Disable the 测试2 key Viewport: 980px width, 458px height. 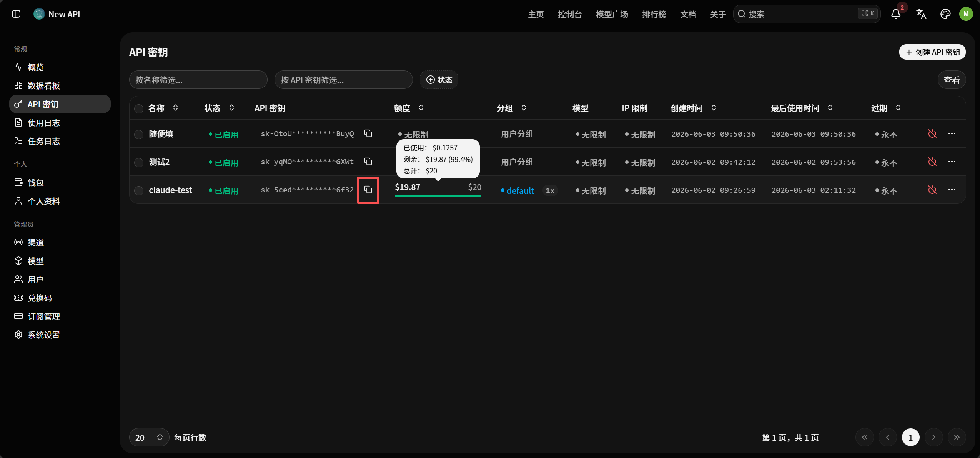click(932, 162)
